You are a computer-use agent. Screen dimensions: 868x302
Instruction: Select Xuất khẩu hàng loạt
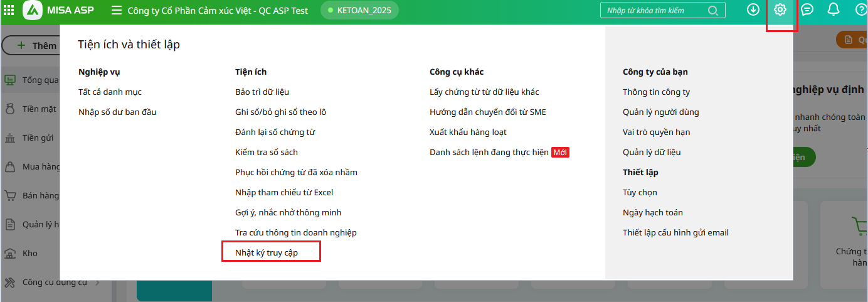[x=468, y=132]
